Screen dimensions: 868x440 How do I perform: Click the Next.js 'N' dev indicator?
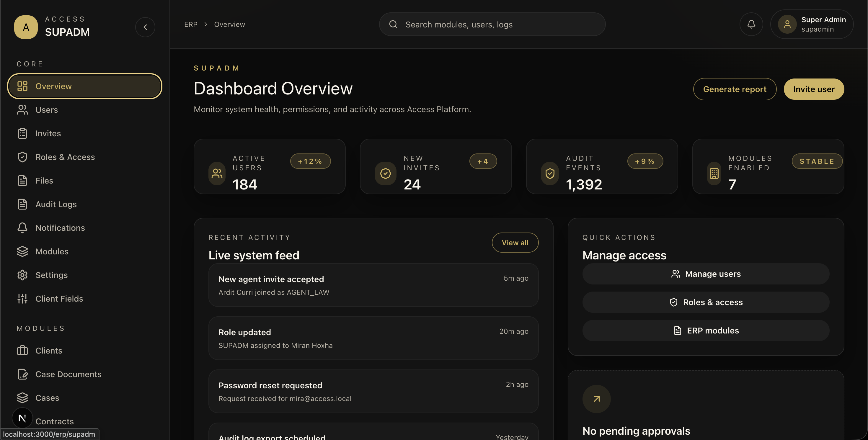point(22,418)
